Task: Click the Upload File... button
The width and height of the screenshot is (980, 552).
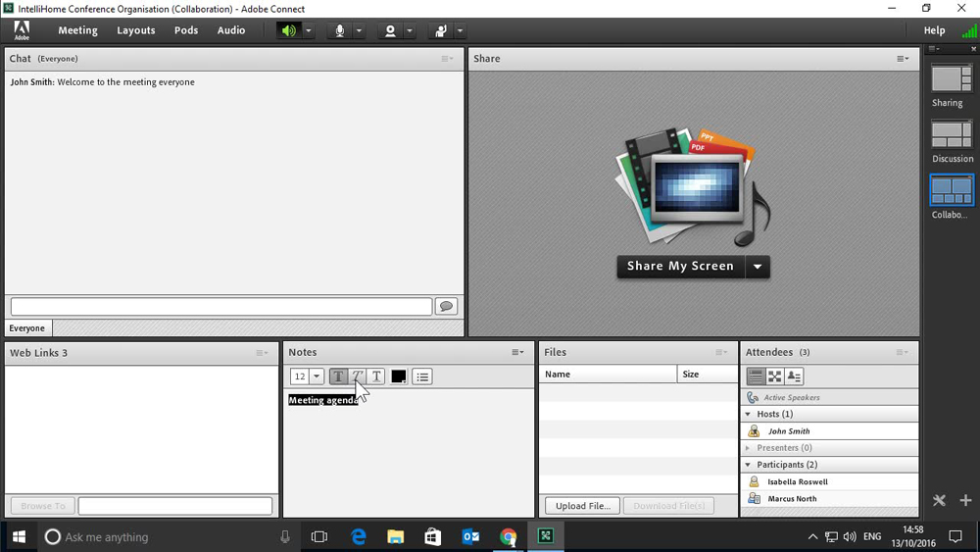Action: (582, 506)
